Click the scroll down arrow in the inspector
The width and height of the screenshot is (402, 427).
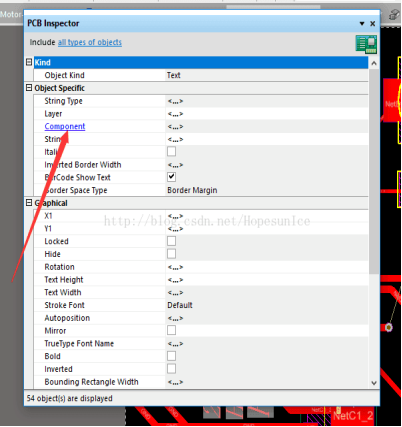pos(374,383)
